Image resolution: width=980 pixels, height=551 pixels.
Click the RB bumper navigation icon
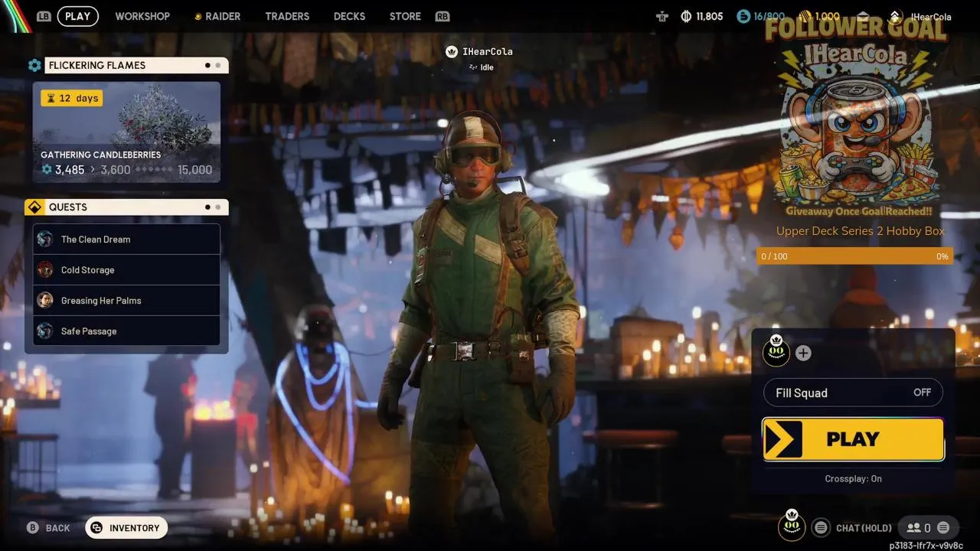tap(442, 16)
